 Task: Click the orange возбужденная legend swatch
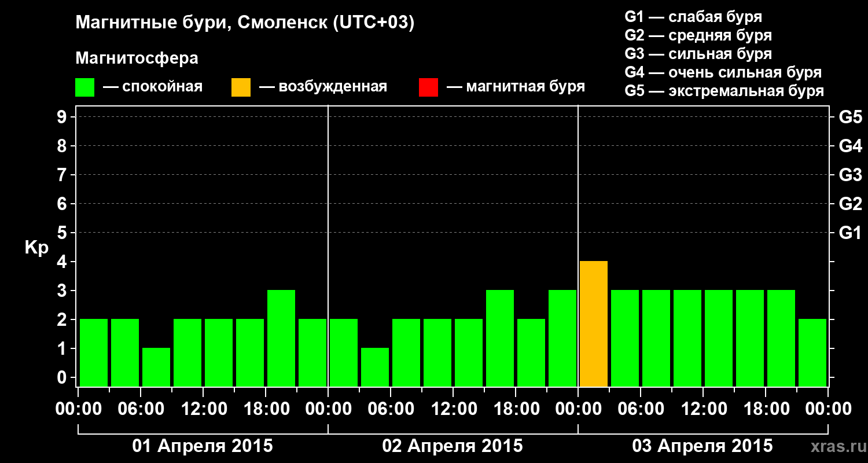click(x=241, y=87)
